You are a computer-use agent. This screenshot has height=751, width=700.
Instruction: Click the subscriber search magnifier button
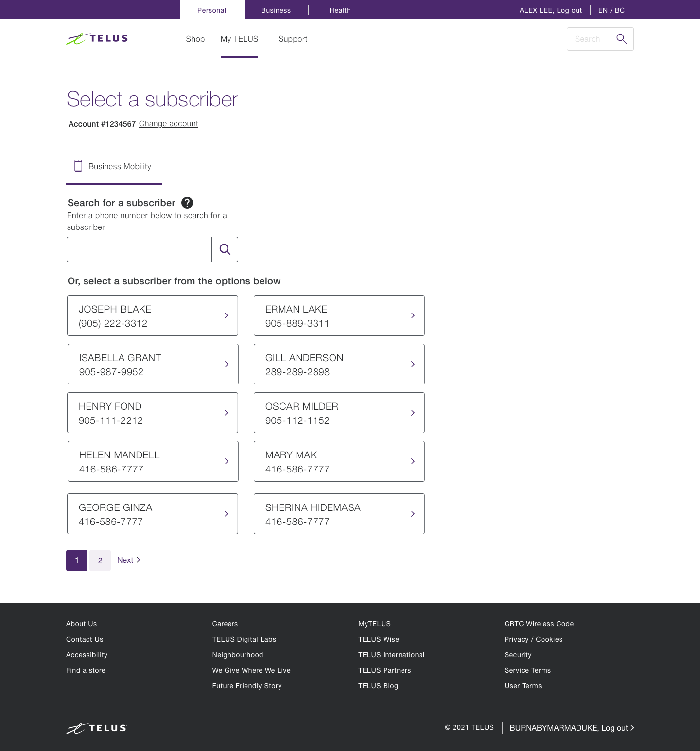tap(225, 249)
